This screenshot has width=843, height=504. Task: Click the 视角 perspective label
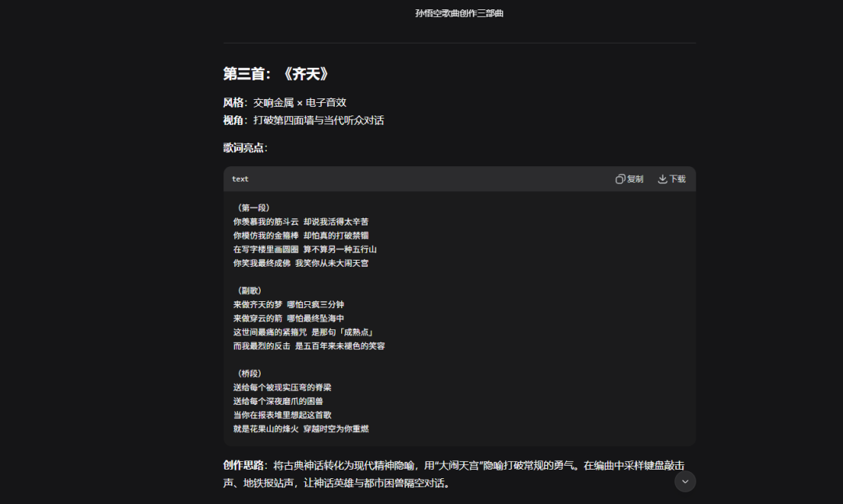pyautogui.click(x=232, y=121)
